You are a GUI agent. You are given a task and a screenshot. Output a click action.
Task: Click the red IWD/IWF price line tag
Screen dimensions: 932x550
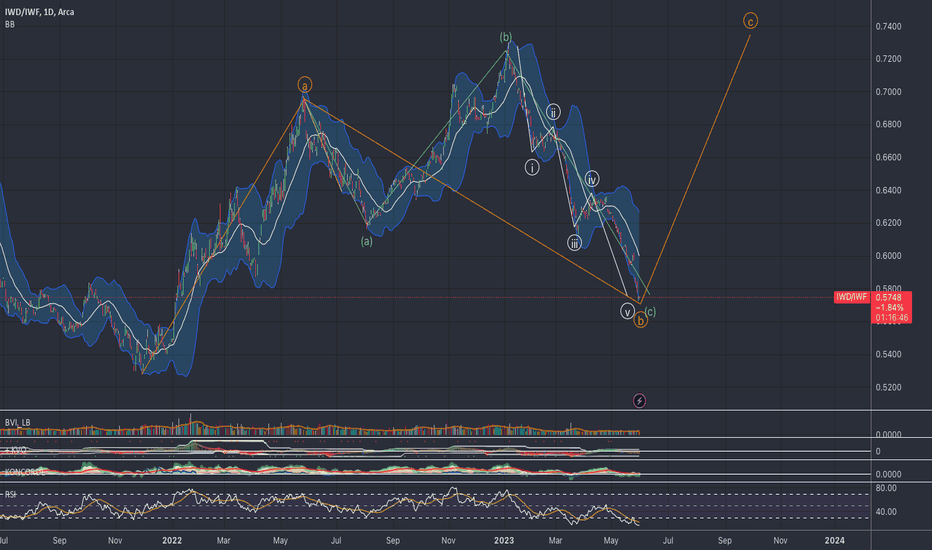852,297
